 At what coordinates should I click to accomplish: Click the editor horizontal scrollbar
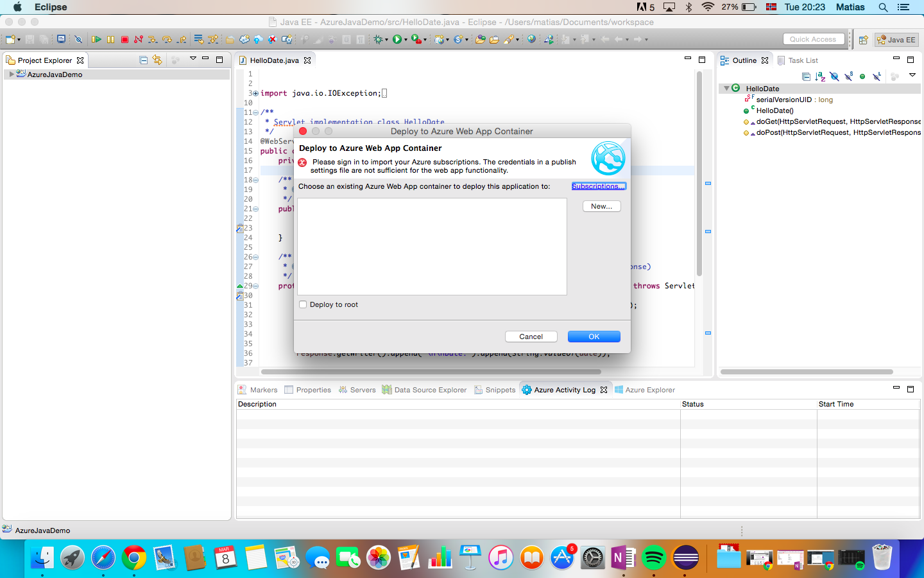(431, 371)
